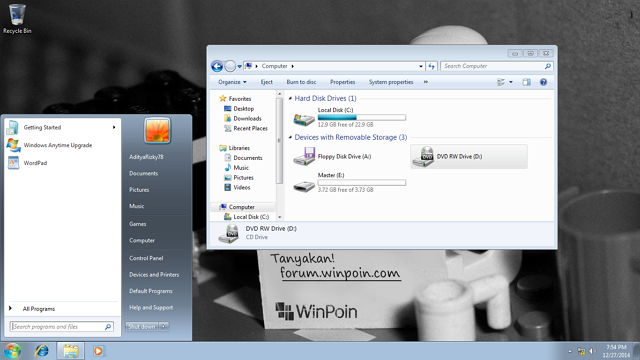Click user account picture in Start menu
This screenshot has height=360, width=640.
pos(157,131)
